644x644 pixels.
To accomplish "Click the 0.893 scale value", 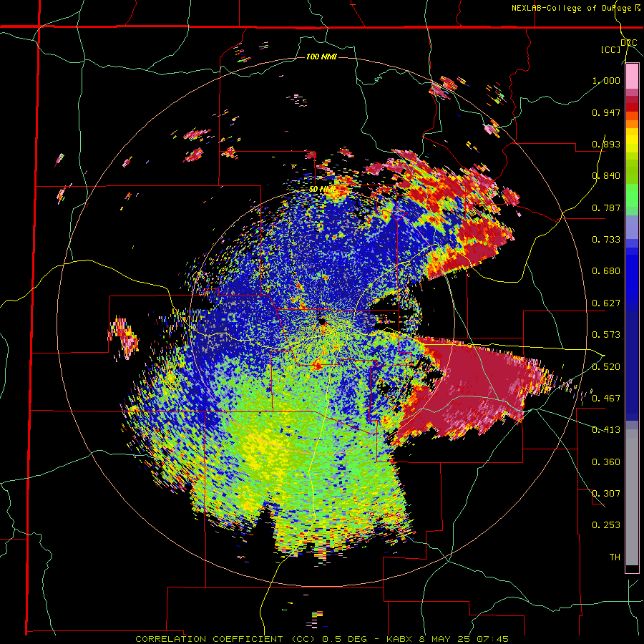I will point(606,144).
